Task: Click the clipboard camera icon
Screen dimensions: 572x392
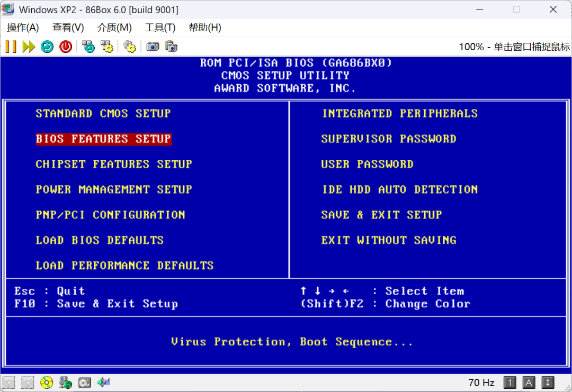Action: (171, 47)
